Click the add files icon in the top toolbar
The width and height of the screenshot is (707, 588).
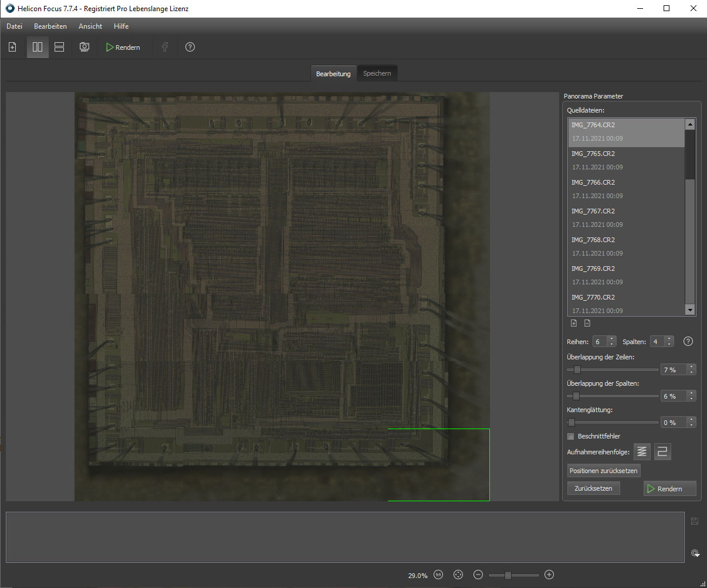[12, 47]
